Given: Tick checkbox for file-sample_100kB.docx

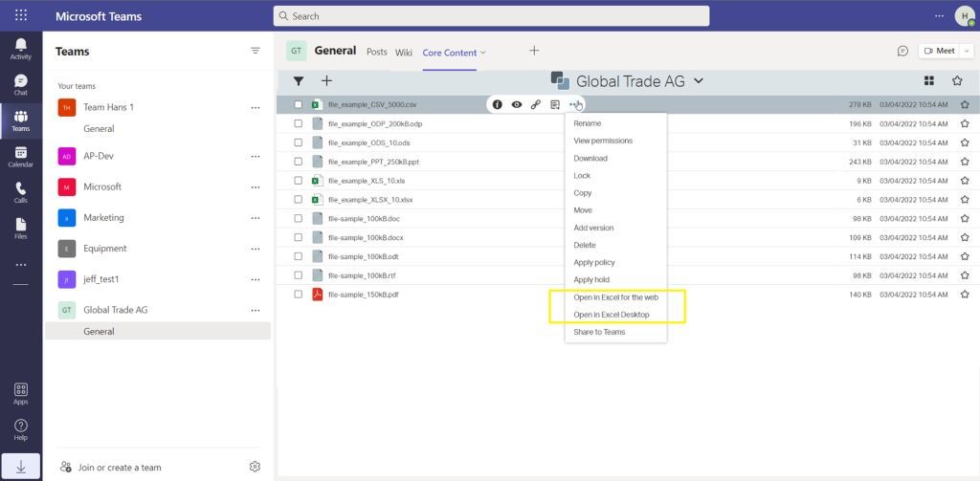Looking at the screenshot, I should coord(299,237).
